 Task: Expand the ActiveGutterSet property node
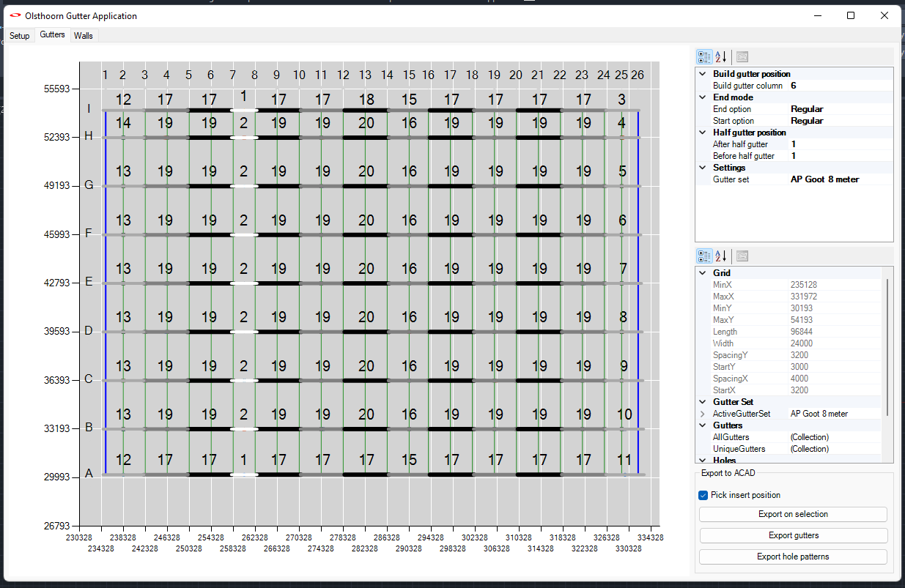pyautogui.click(x=702, y=413)
